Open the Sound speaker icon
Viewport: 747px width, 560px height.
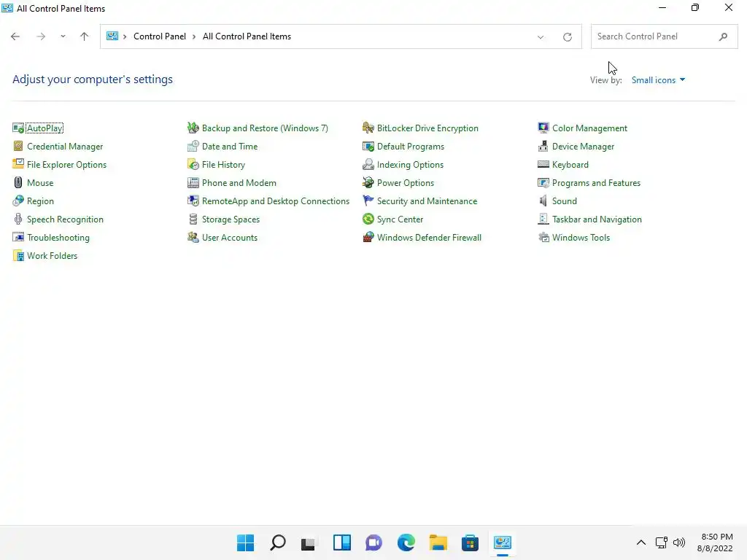coord(543,201)
